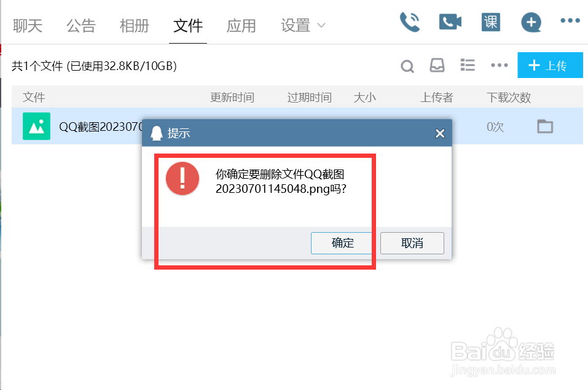Viewport: 588px width, 390px height.
Task: Select the 应用 tab
Action: tap(241, 26)
